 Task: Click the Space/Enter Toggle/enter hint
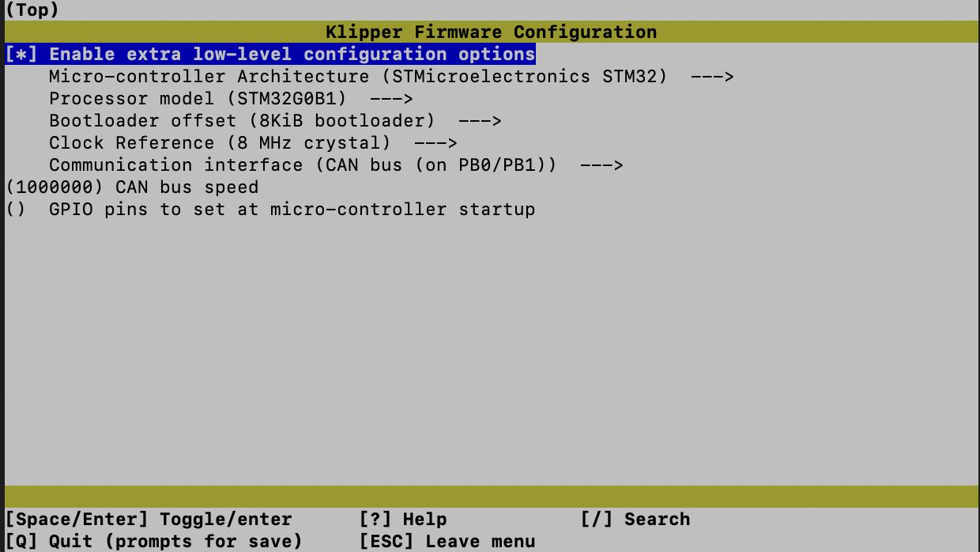click(149, 520)
